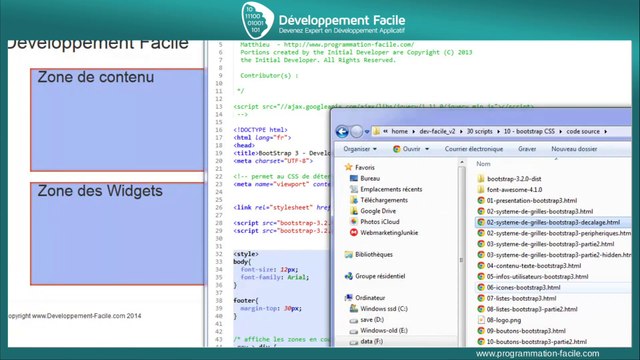Select file 08-listes-bootstrap3-partie2.html
Viewport: 640px width, 360px height.
click(x=527, y=309)
